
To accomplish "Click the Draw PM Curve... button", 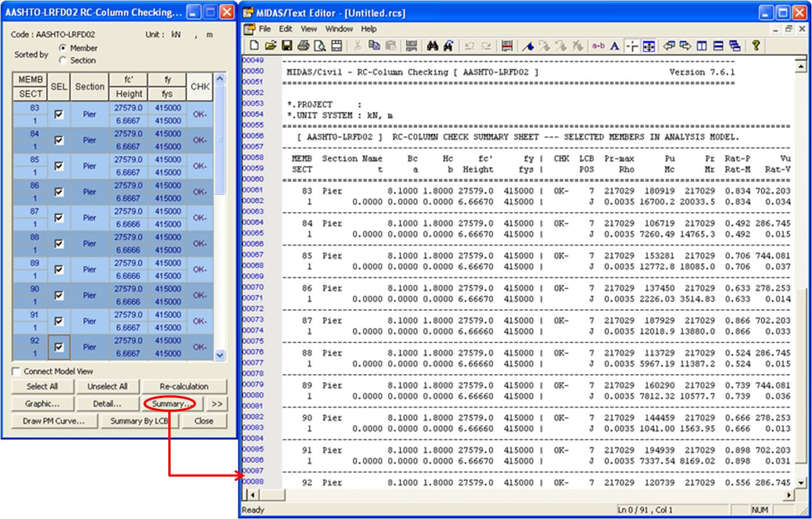I will (x=54, y=421).
